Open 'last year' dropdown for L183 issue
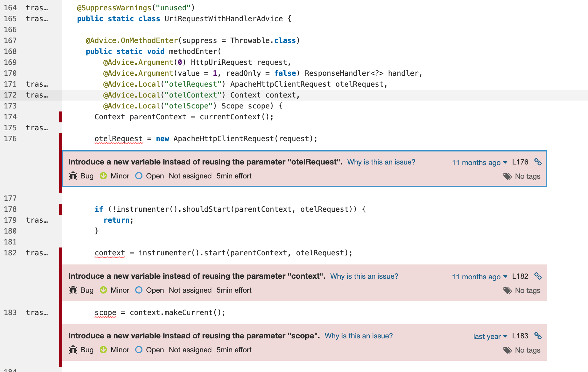This screenshot has height=372, width=588. click(x=490, y=337)
